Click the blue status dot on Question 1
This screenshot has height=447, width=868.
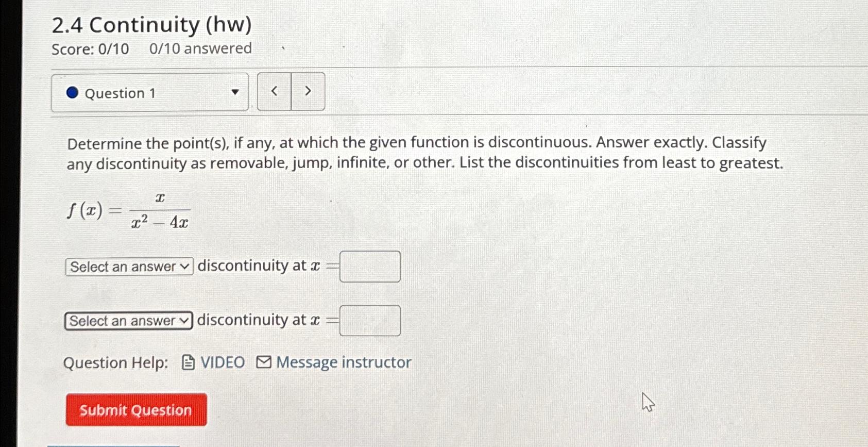pyautogui.click(x=72, y=92)
